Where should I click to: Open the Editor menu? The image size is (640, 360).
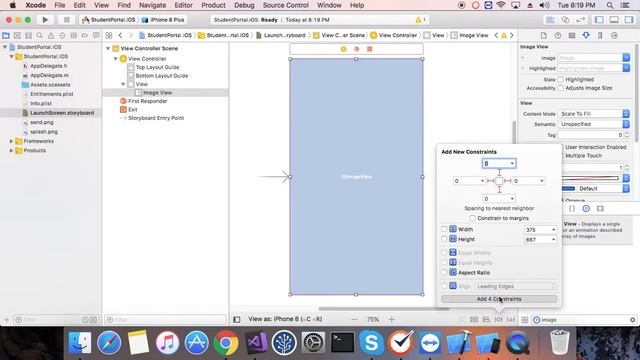[x=183, y=5]
